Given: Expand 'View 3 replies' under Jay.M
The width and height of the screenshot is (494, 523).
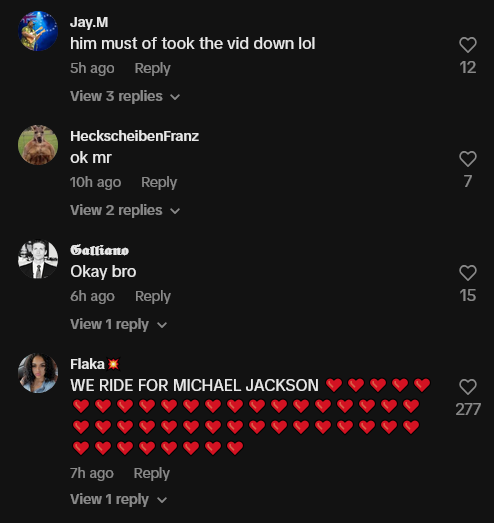Looking at the screenshot, I should pyautogui.click(x=125, y=96).
